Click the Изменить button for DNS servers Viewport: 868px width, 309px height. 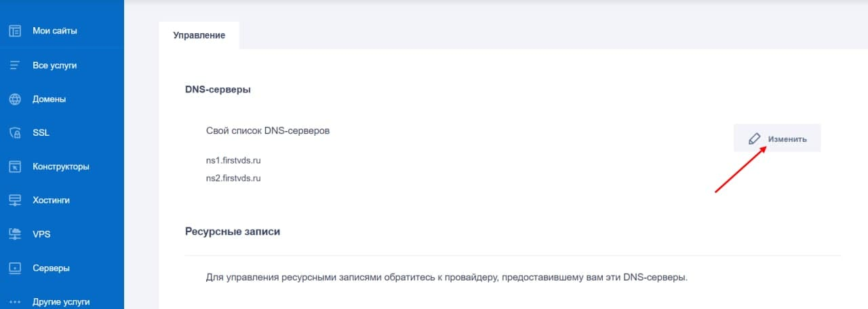[x=777, y=138]
